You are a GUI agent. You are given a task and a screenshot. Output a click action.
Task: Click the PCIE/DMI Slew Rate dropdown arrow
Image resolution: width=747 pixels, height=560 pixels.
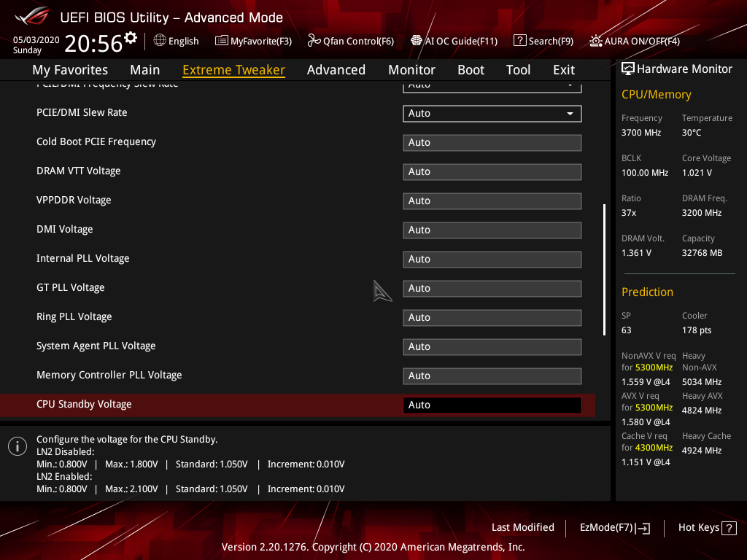570,113
